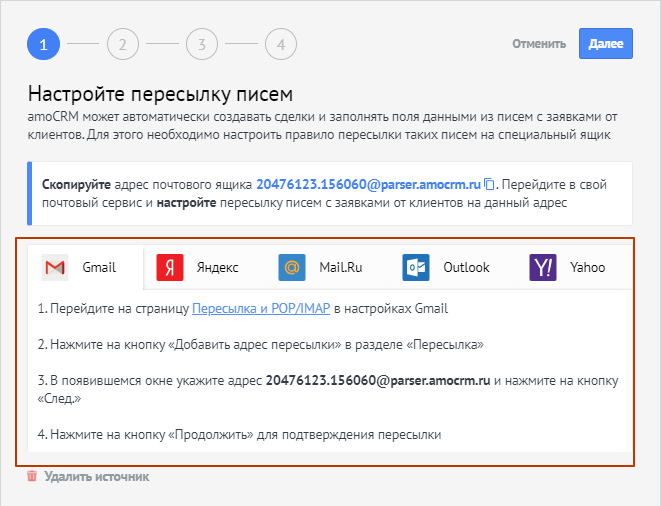Screen dimensions: 661x506
Task: Click instruction 4 about the Продолжить button
Action: (239, 434)
